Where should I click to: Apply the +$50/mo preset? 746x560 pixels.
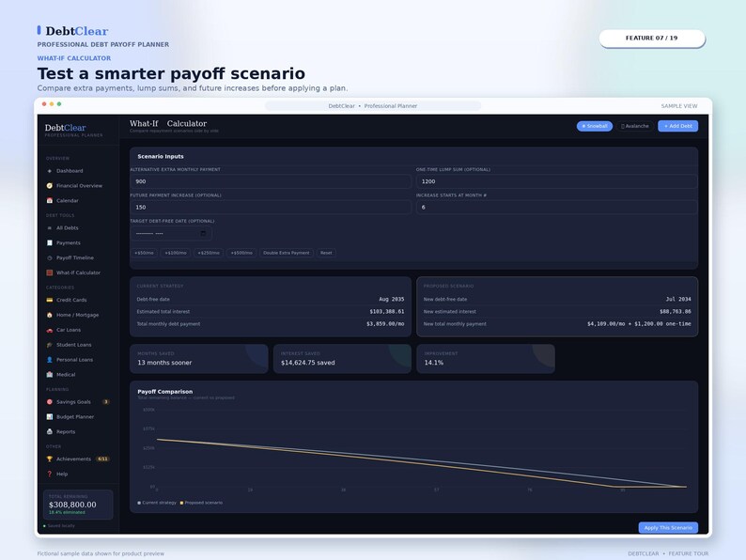144,253
